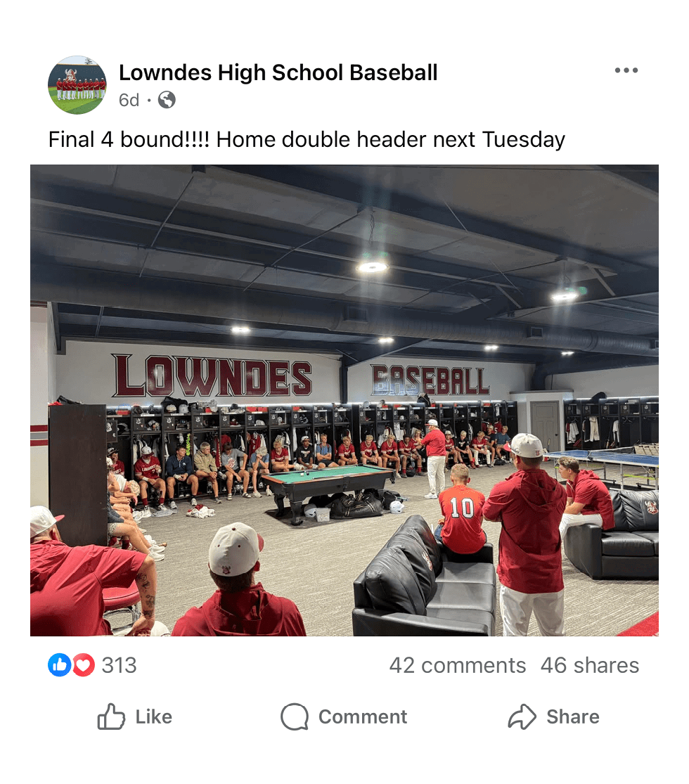Open Lowndes High School Baseball page name

tap(278, 72)
